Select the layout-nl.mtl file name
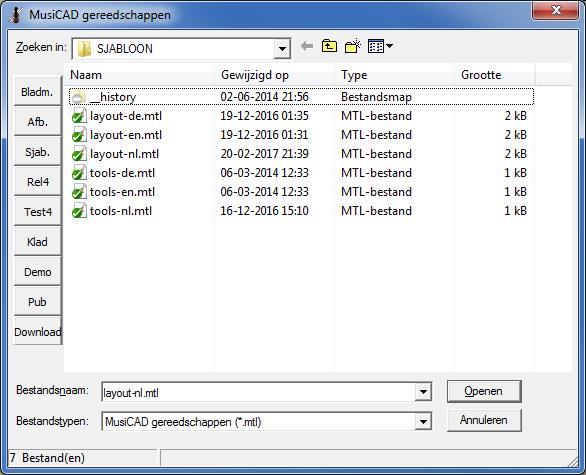586x475 pixels. (124, 154)
